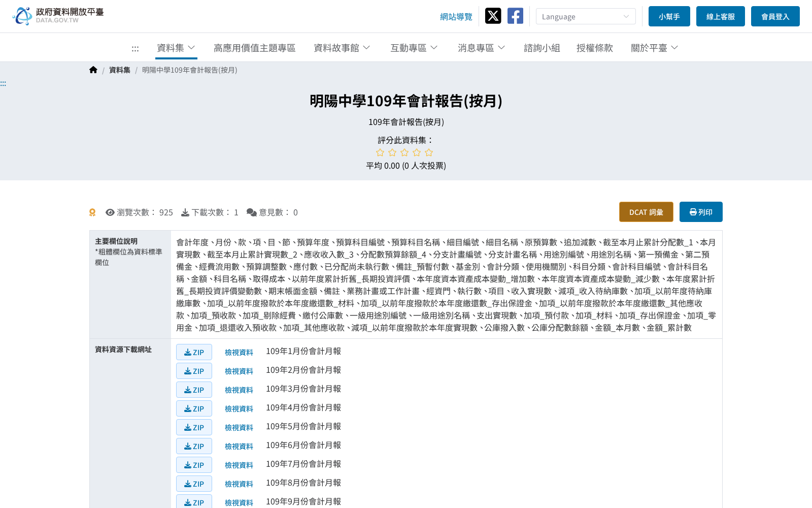Rate the dataset two stars
Screen dimensions: 812x508
click(x=392, y=152)
